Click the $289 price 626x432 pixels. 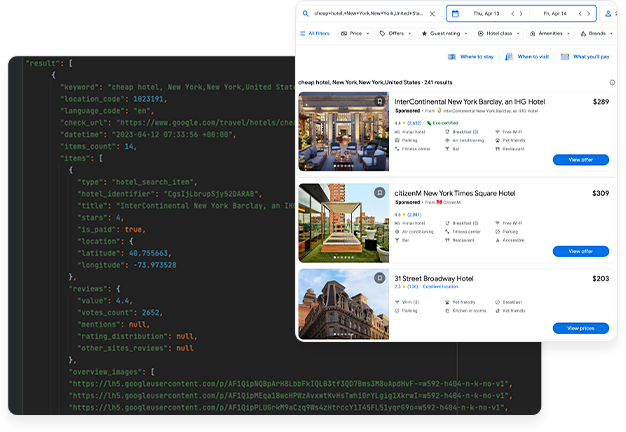pyautogui.click(x=601, y=102)
